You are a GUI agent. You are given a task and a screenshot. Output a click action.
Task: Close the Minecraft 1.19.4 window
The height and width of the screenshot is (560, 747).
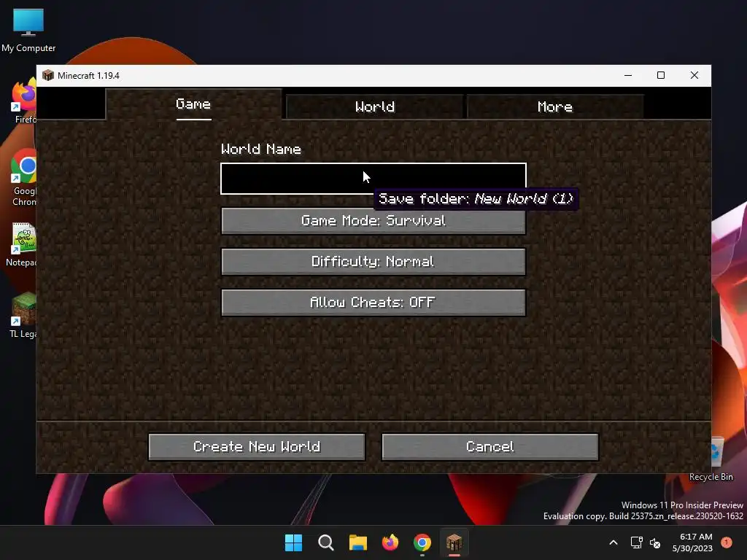point(694,75)
